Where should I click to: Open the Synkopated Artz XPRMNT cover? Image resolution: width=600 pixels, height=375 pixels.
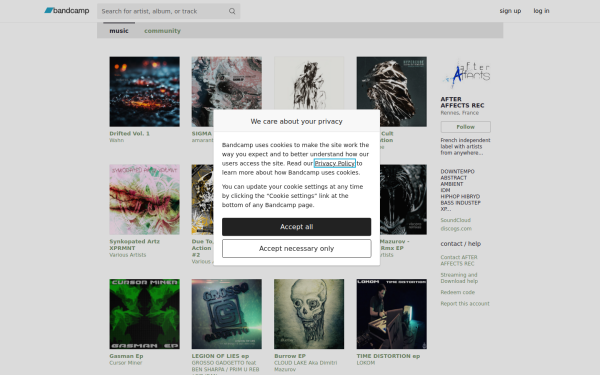[x=144, y=200]
